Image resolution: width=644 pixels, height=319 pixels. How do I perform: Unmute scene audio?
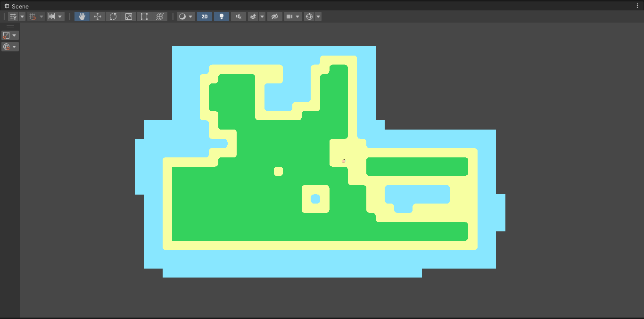click(x=238, y=16)
